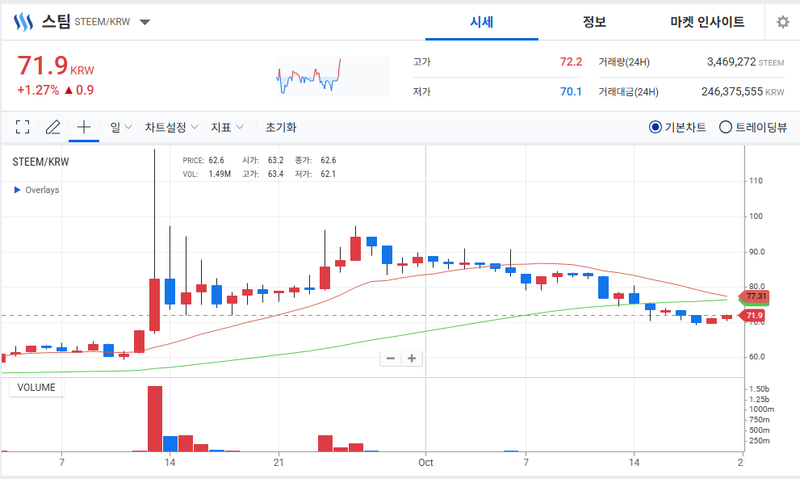Open the settings gear icon
This screenshot has height=479, width=800.
click(x=783, y=22)
